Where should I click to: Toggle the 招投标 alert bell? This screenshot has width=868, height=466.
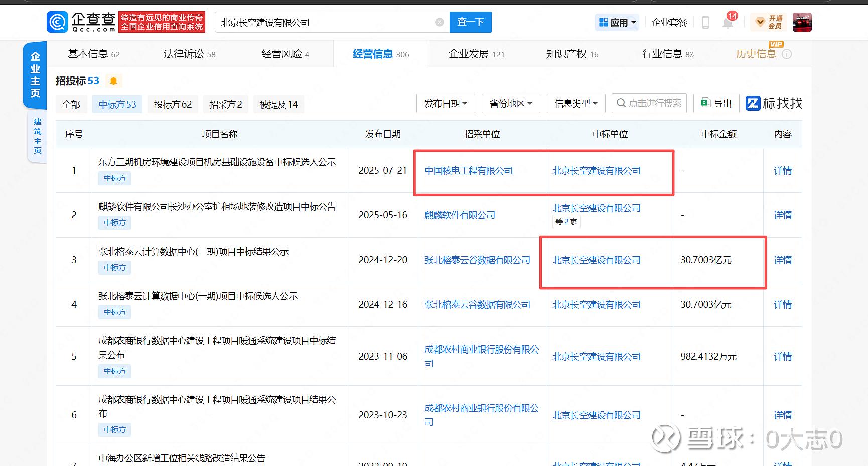[113, 81]
